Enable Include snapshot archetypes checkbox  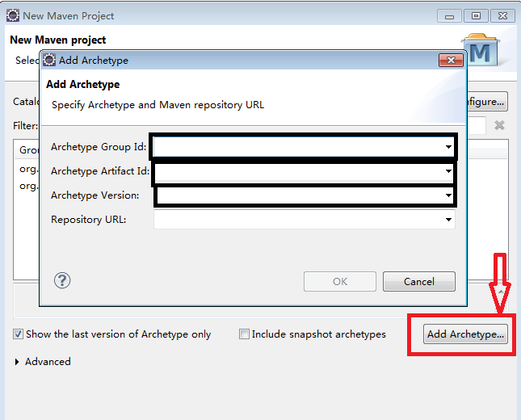coord(244,334)
